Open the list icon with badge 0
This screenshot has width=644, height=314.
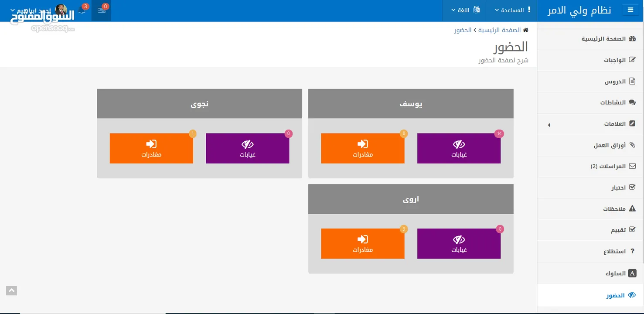102,10
